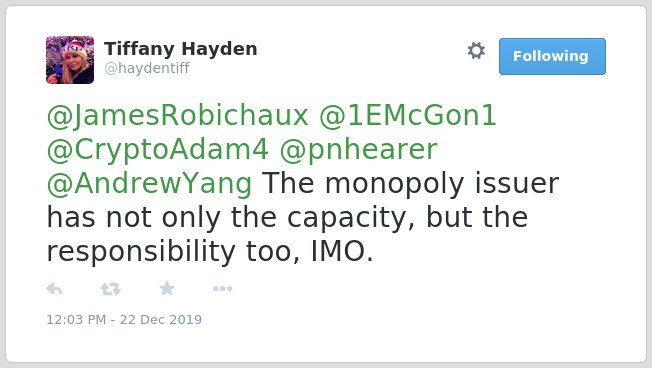Screen dimensions: 652x368
Task: Open the 12:03 PM timestamp permalink
Action: point(76,319)
